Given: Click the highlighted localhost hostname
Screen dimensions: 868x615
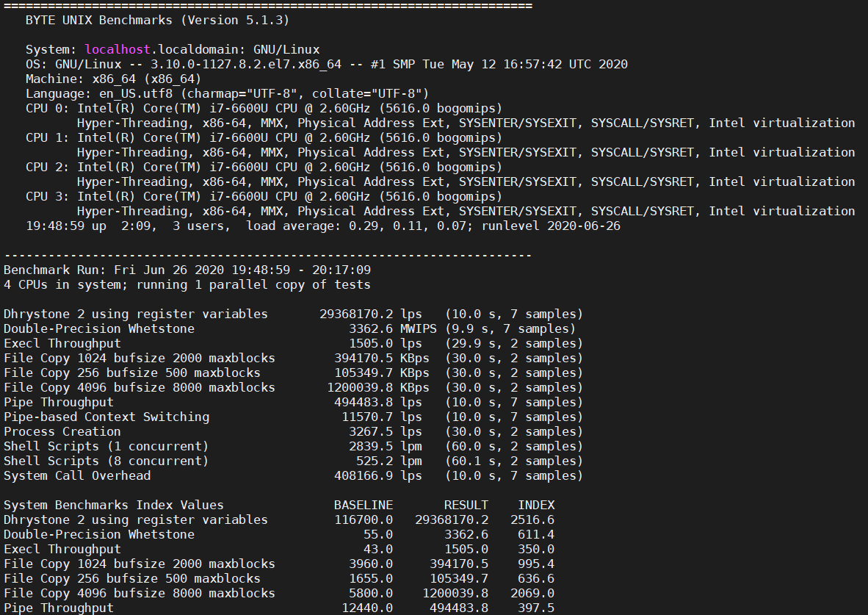Looking at the screenshot, I should [x=114, y=49].
